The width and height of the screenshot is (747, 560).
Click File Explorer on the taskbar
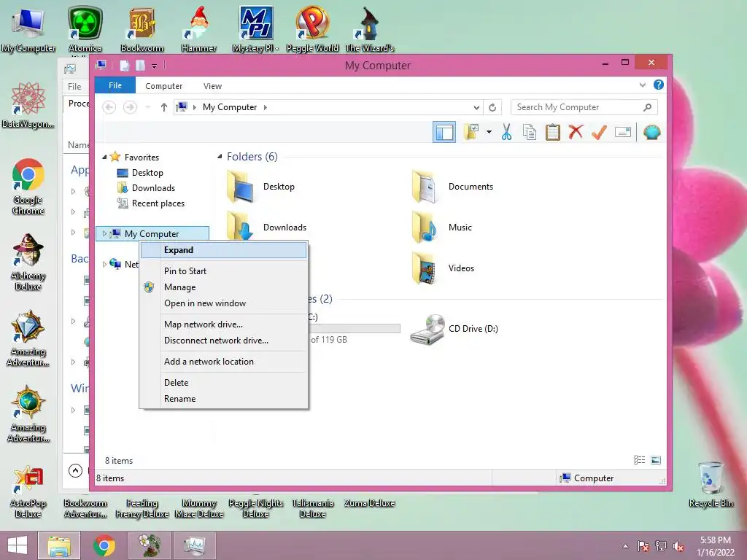tap(59, 545)
